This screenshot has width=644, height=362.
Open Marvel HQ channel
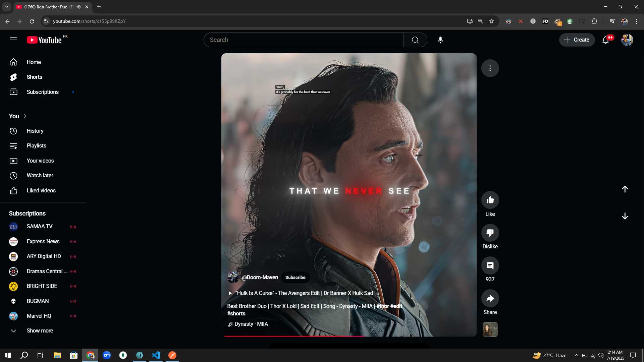pyautogui.click(x=43, y=316)
